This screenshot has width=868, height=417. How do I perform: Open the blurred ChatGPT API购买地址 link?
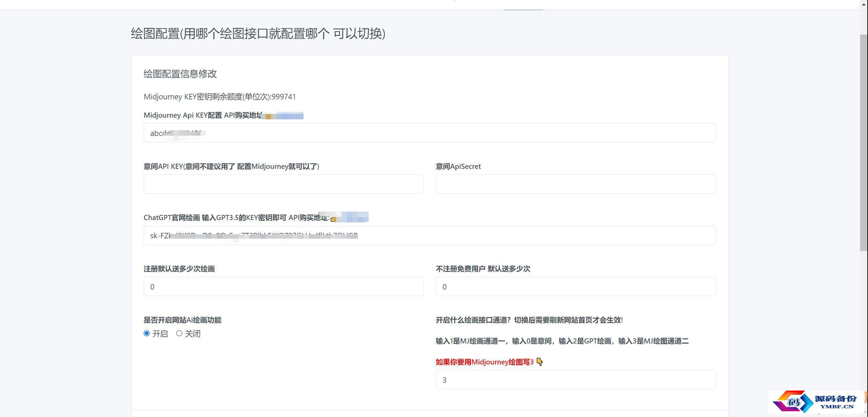tap(349, 217)
